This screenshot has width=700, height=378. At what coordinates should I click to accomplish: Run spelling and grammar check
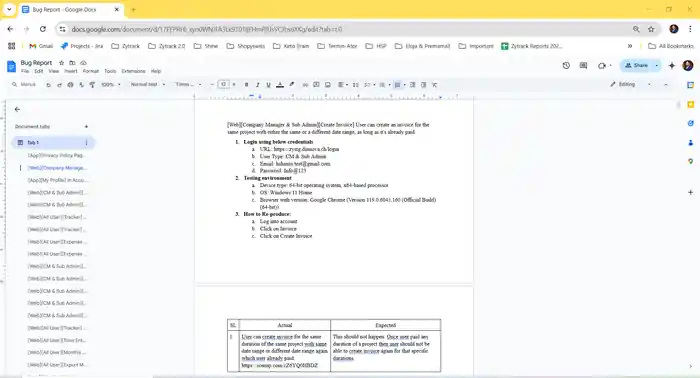[81, 85]
